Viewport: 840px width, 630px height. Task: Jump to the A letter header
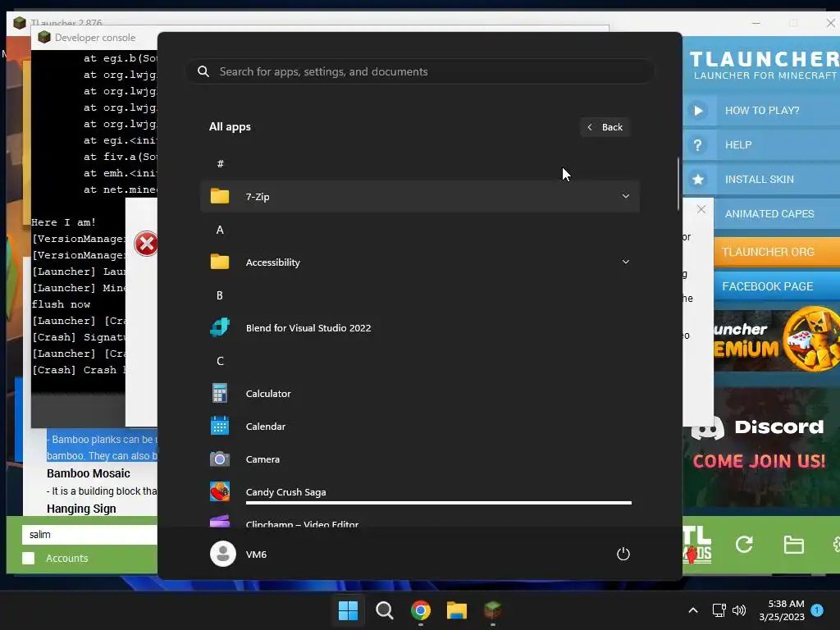coord(220,230)
